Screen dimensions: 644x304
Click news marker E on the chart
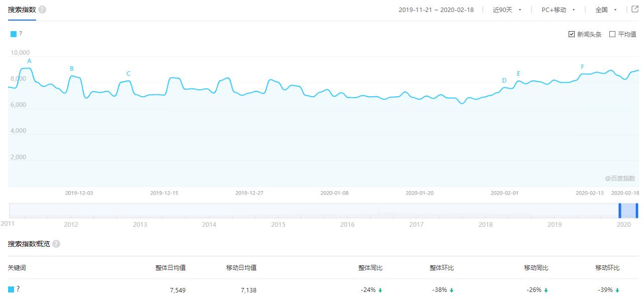518,74
